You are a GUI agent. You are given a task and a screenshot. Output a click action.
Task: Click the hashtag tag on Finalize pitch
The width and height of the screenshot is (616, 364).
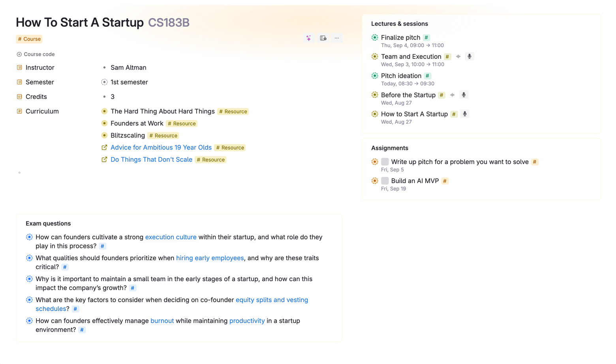(x=426, y=38)
